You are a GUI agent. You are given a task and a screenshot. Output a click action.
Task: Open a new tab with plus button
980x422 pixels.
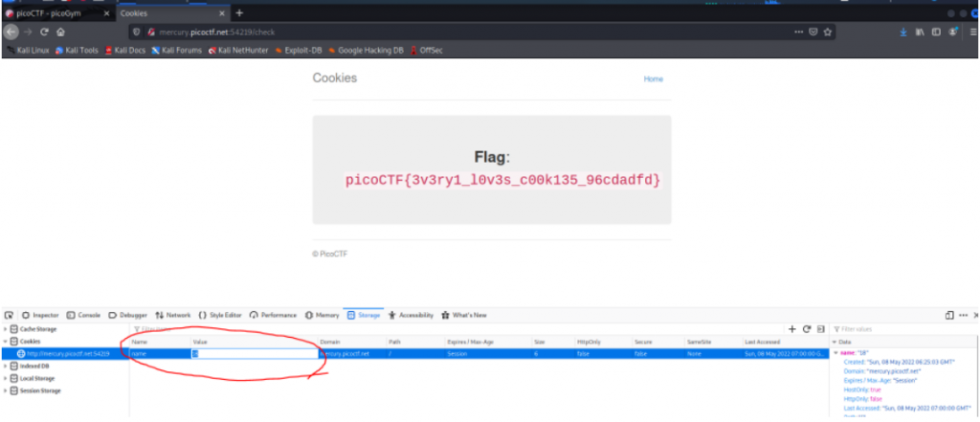(238, 13)
